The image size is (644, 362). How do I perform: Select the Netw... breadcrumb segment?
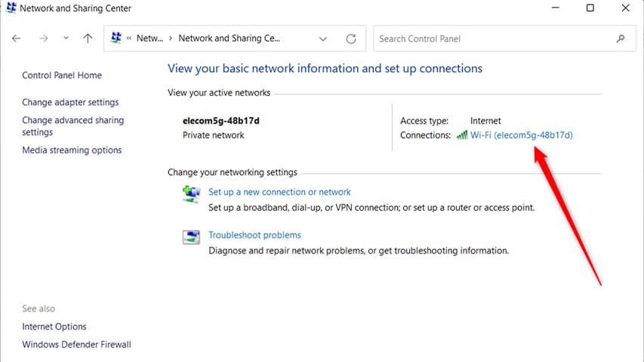coord(149,38)
